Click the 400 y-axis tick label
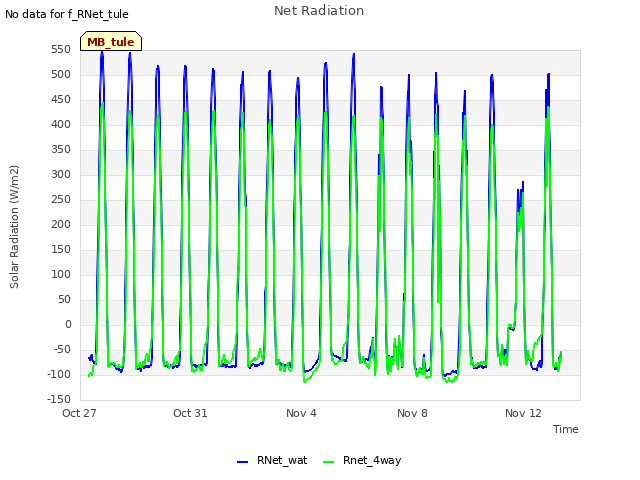Image resolution: width=640 pixels, height=480 pixels. (x=61, y=124)
